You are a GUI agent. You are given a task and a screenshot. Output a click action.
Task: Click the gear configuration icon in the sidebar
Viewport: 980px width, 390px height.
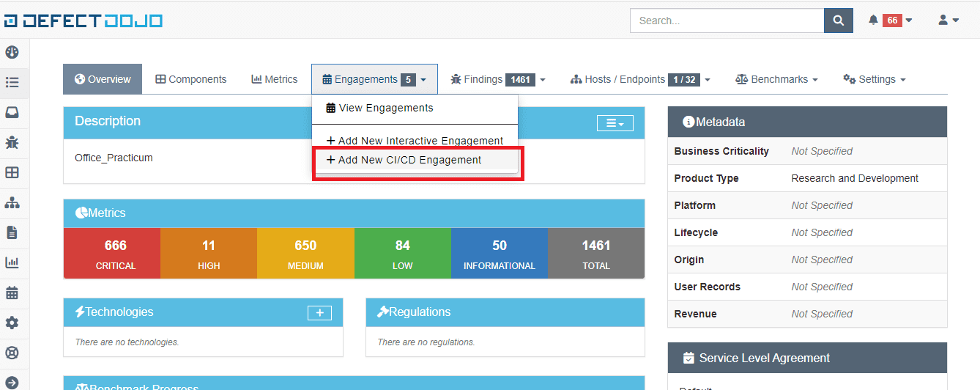pyautogui.click(x=12, y=323)
